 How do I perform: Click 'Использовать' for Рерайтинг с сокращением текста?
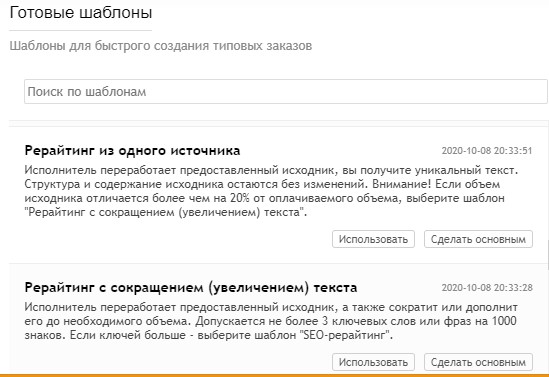pos(373,362)
